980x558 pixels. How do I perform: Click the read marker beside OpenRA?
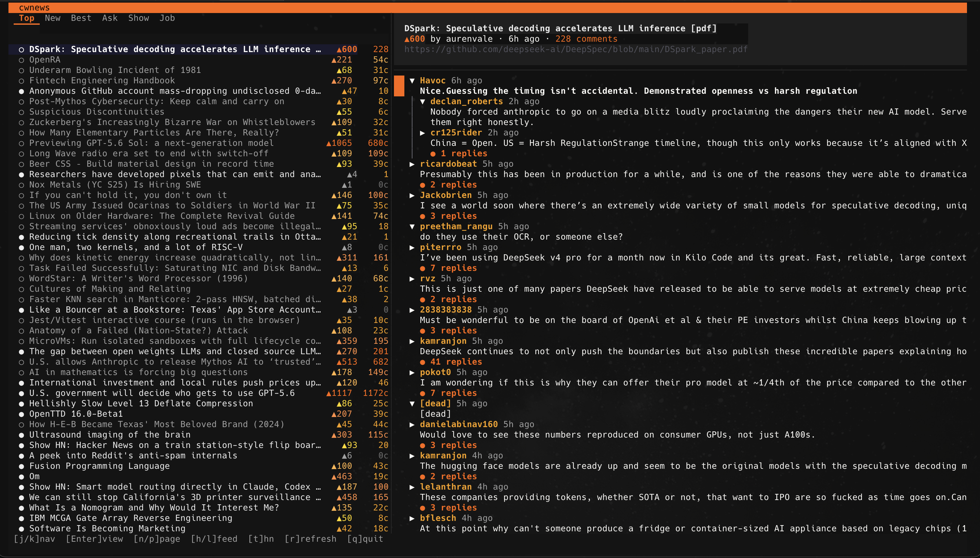tap(21, 60)
